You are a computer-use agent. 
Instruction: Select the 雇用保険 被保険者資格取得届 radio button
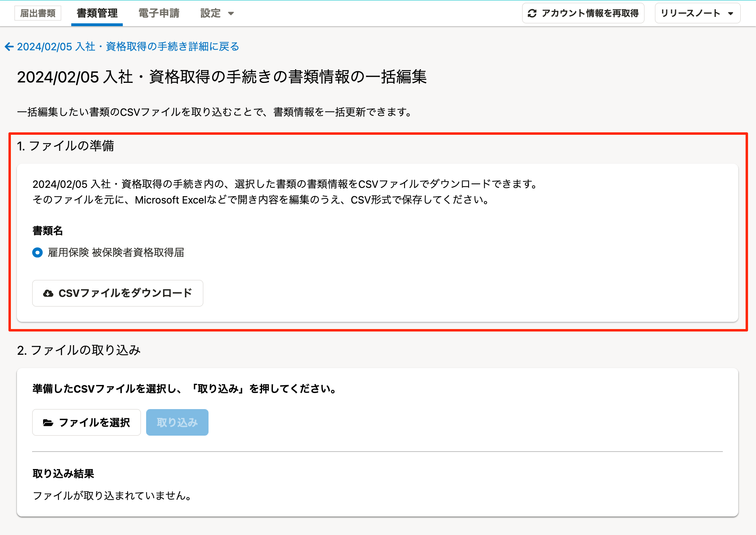(x=37, y=253)
